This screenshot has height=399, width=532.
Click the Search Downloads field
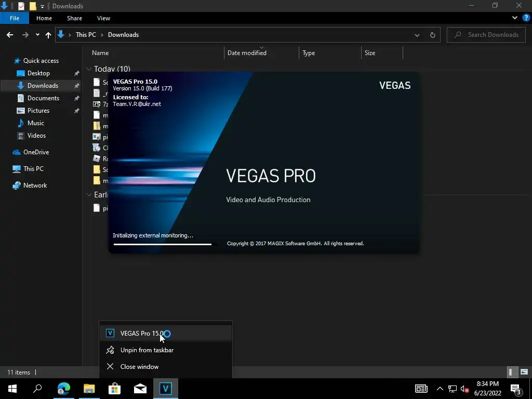[487, 35]
